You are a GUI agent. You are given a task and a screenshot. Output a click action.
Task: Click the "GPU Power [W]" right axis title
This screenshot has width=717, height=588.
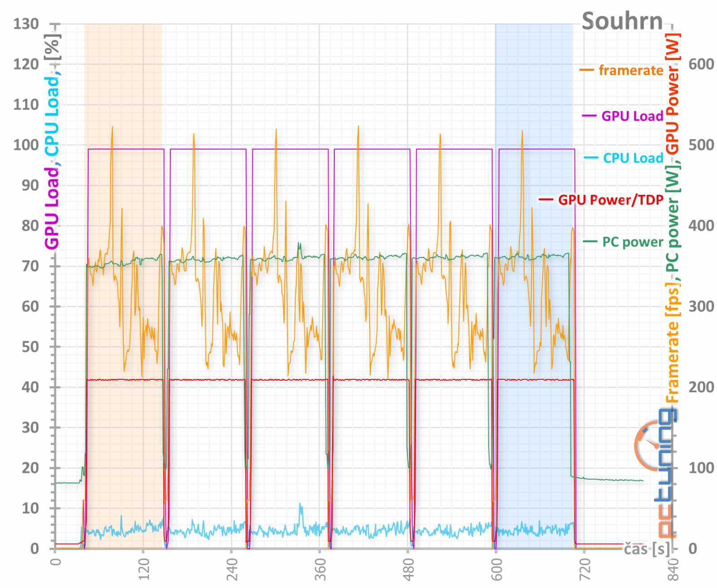point(672,94)
